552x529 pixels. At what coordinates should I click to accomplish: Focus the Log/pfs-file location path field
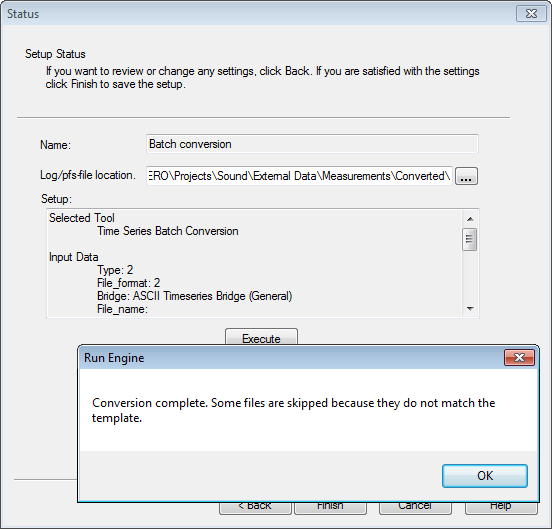[x=299, y=176]
